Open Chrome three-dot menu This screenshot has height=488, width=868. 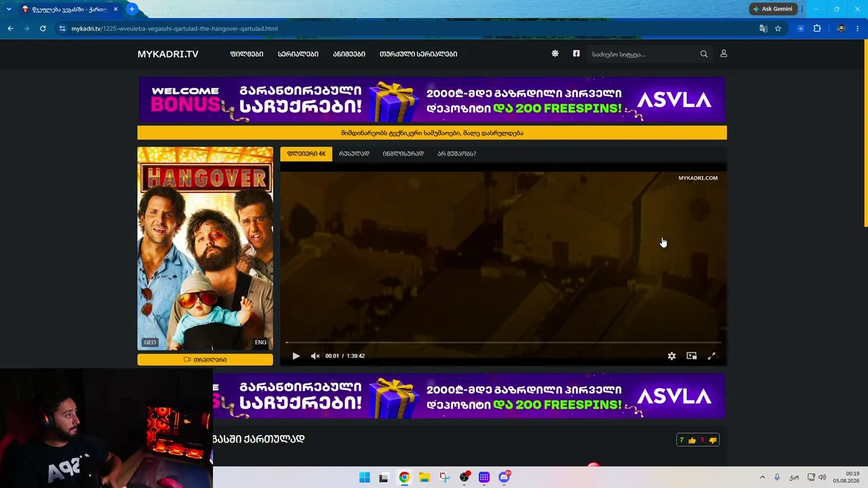[x=858, y=28]
